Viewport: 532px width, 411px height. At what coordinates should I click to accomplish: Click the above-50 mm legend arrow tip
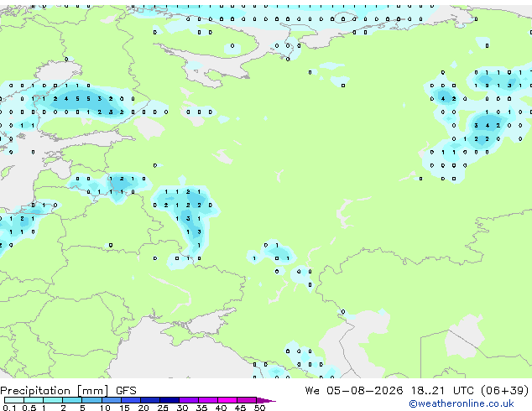coord(266,400)
